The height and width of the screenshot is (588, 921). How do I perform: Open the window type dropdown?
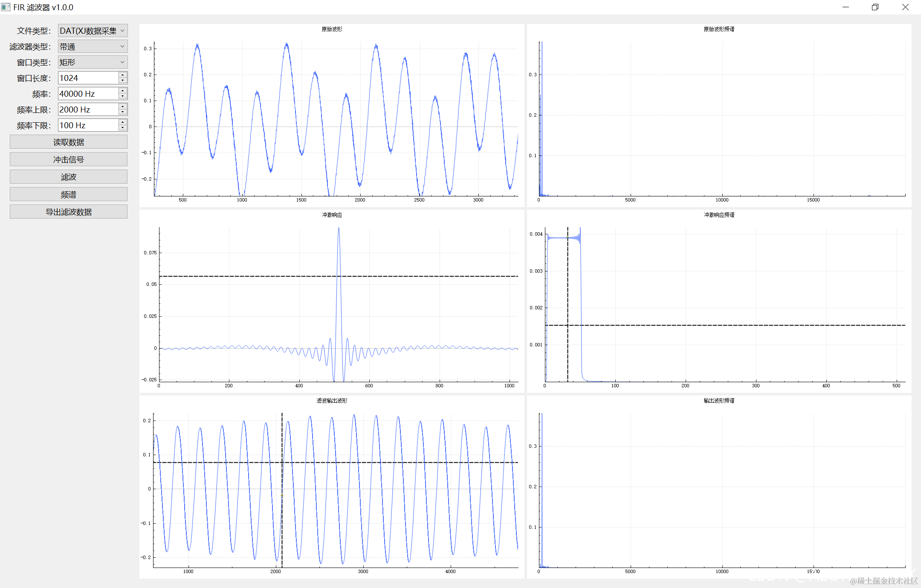(x=93, y=62)
